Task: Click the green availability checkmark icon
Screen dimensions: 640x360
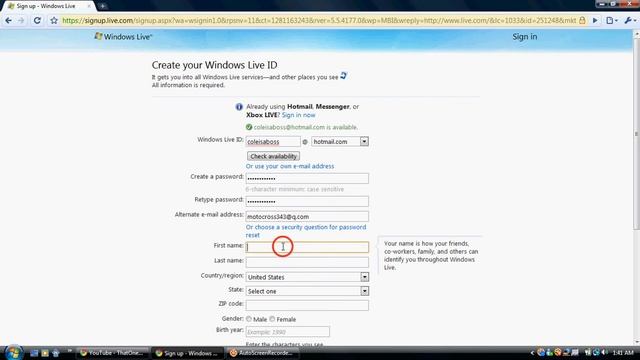Action: (x=249, y=127)
